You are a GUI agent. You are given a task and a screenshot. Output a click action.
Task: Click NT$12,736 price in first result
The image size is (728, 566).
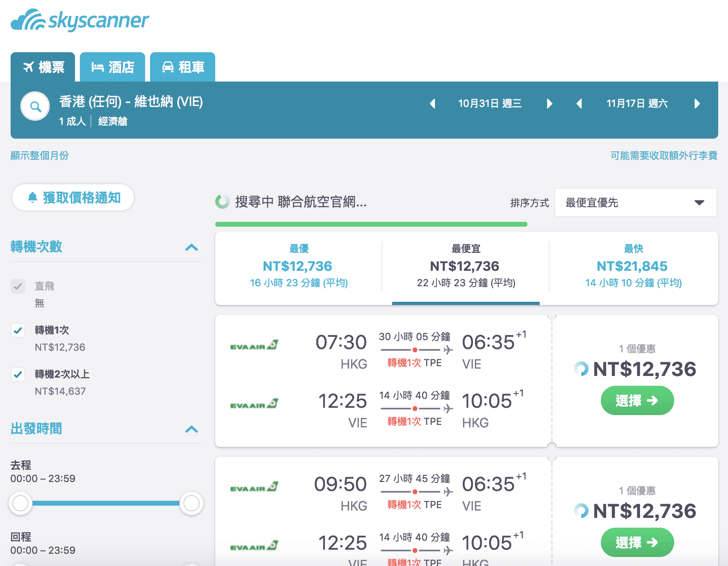coord(644,369)
